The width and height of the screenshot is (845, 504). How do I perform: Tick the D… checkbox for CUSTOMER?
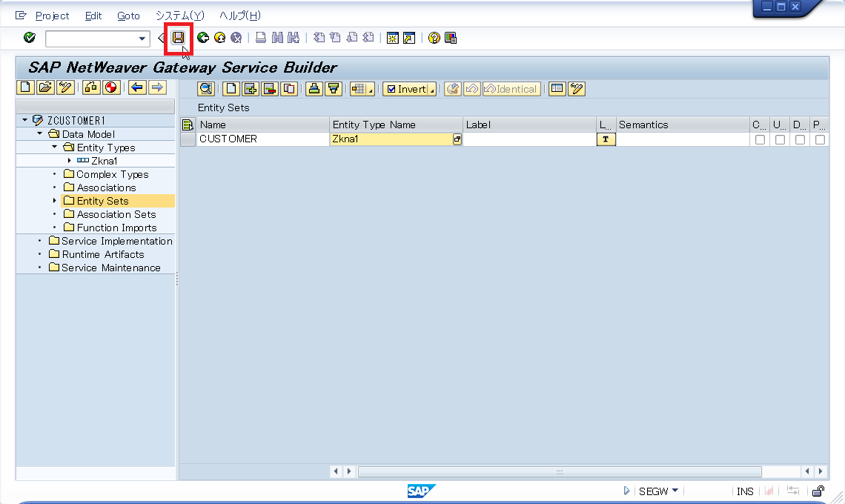click(801, 139)
